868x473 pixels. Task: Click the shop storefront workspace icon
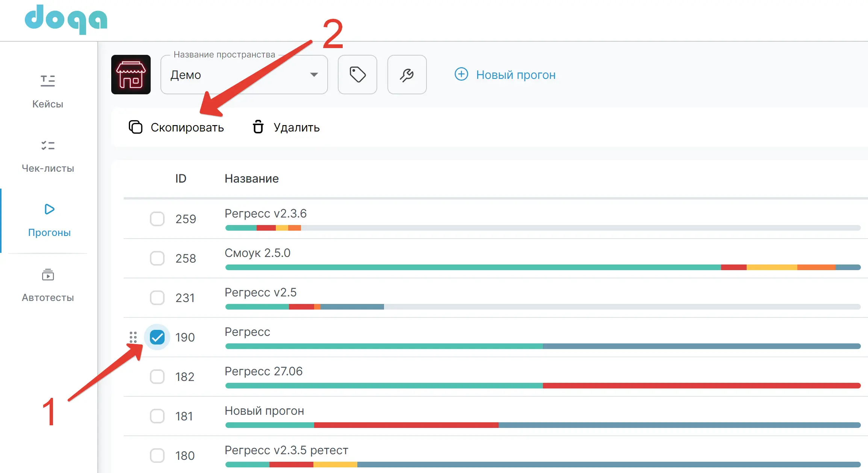pyautogui.click(x=131, y=74)
